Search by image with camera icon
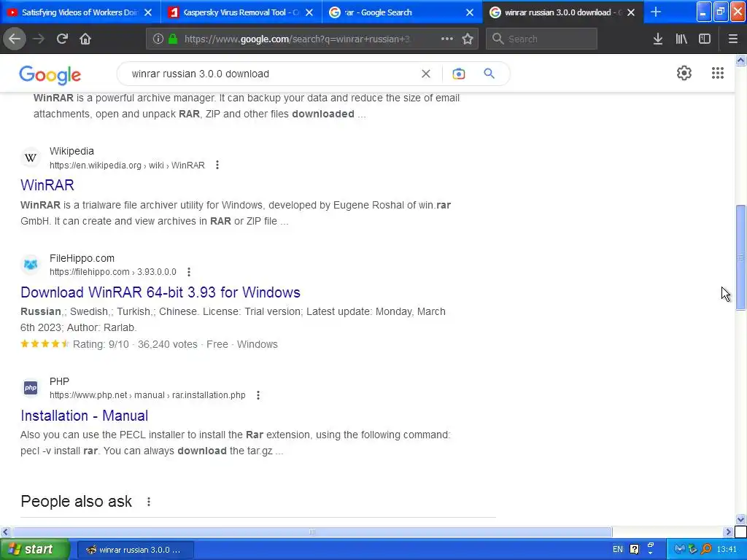 459,74
